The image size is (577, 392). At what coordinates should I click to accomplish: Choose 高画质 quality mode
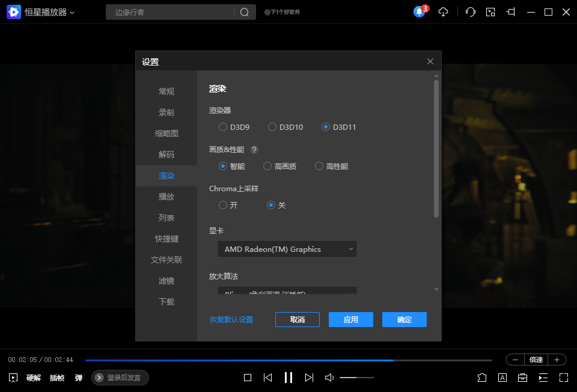[x=267, y=166]
